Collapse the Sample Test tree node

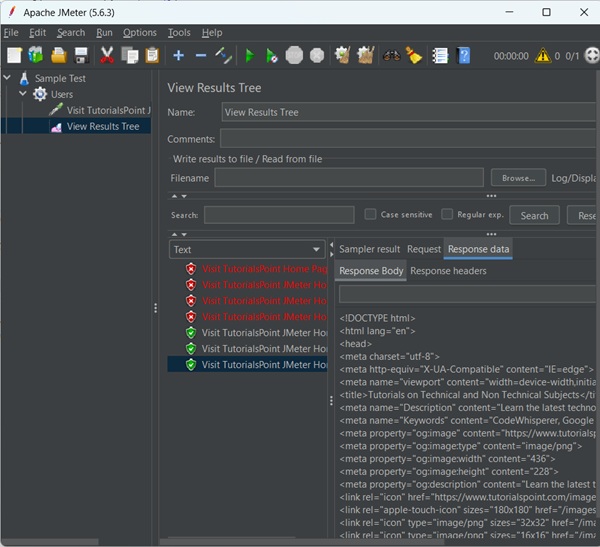[x=8, y=78]
